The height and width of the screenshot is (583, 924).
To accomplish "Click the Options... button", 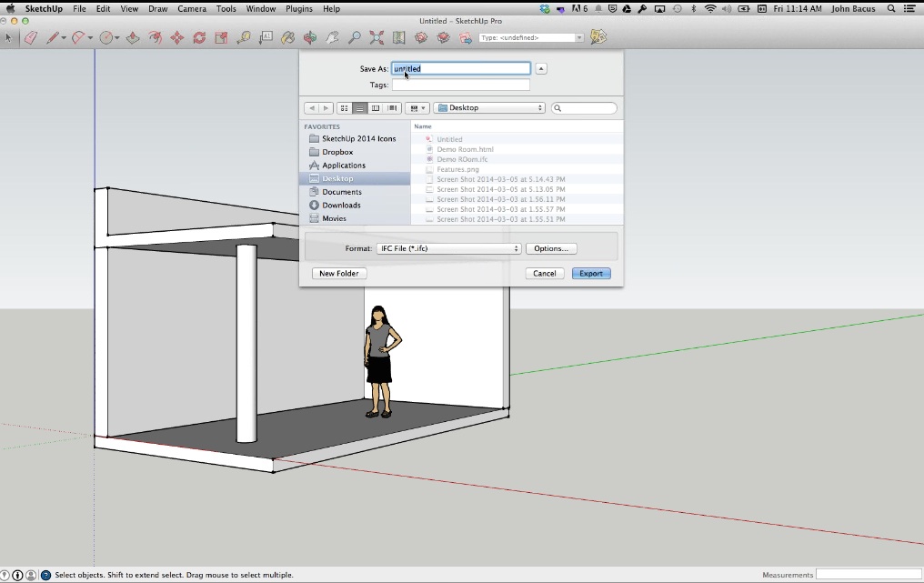I will coord(551,249).
